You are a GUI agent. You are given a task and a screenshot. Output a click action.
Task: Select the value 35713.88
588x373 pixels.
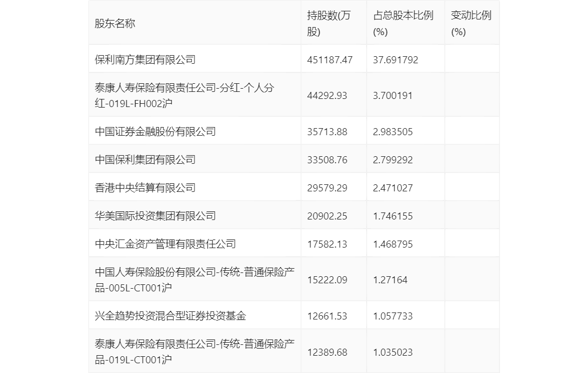tap(327, 132)
